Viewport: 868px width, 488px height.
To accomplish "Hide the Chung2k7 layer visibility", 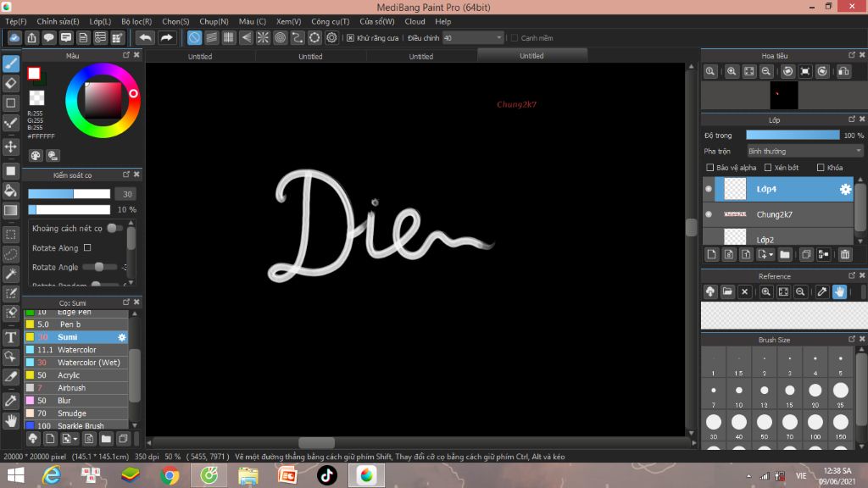I will click(709, 214).
